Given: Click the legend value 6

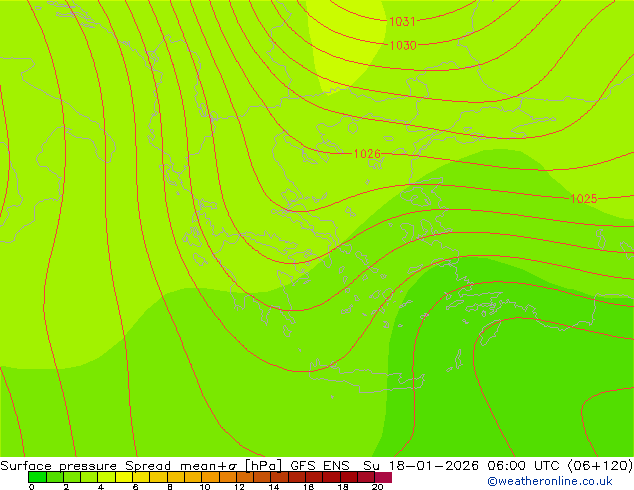Looking at the screenshot, I should [135, 487].
